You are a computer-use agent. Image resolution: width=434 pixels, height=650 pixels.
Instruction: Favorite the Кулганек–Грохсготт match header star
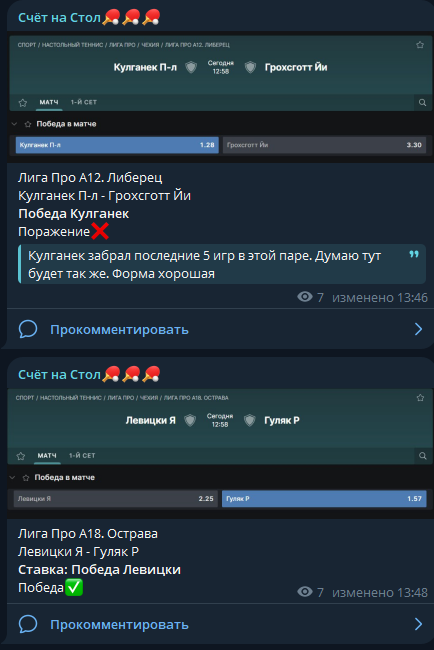pyautogui.click(x=420, y=45)
